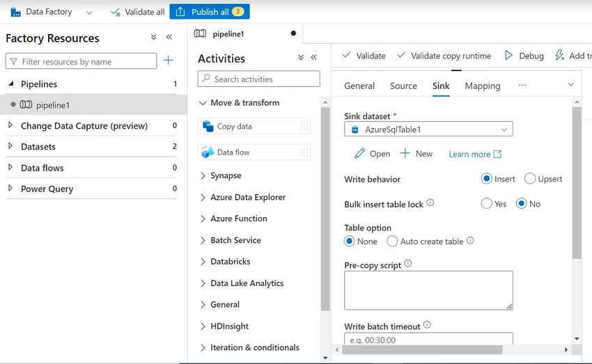
Task: Click Bulk insert table lock info icon
Action: pos(430,203)
